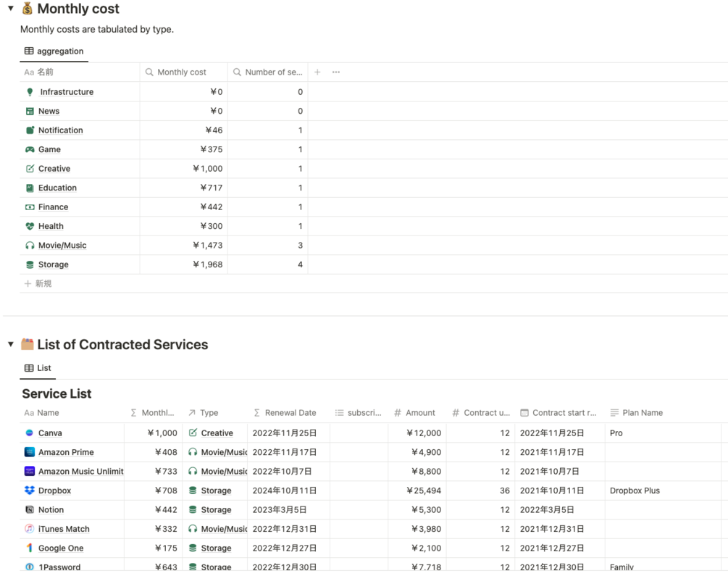728x576 pixels.
Task: Click the Finance cash icon
Action: [x=30, y=207]
